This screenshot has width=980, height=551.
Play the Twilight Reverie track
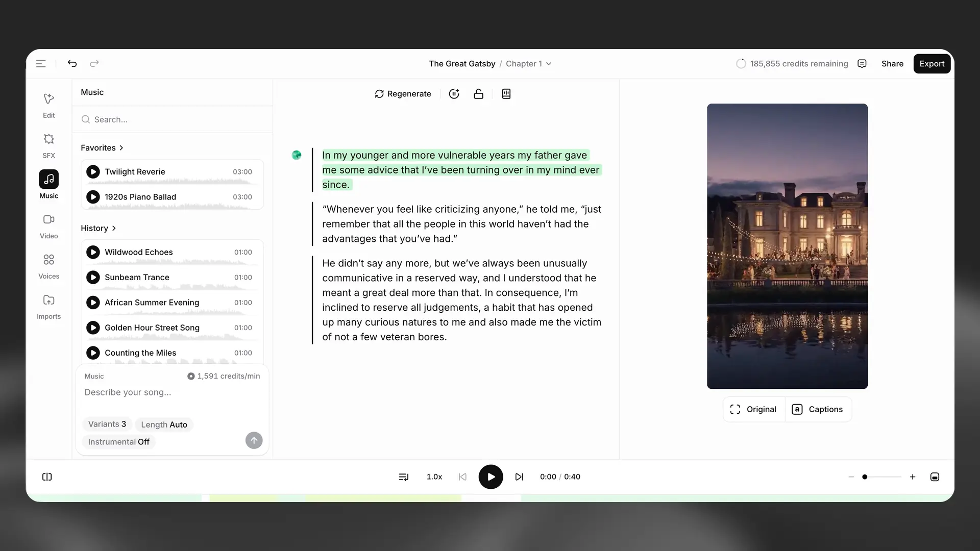pos(93,172)
